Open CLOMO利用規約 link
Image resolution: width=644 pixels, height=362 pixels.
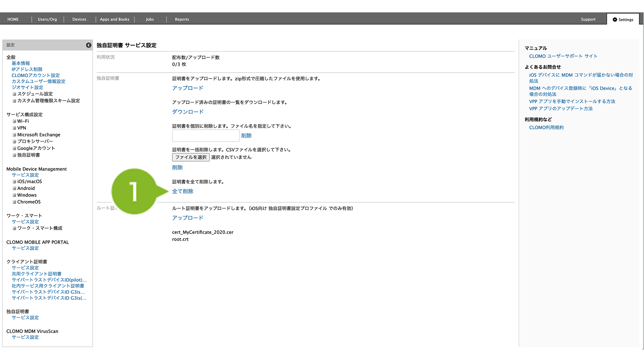(546, 128)
